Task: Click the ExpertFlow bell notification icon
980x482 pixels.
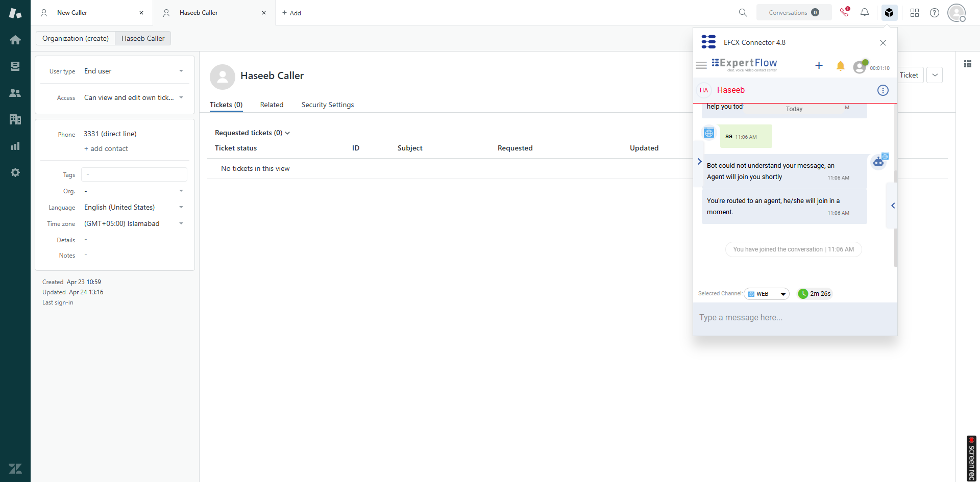Action: pos(840,66)
